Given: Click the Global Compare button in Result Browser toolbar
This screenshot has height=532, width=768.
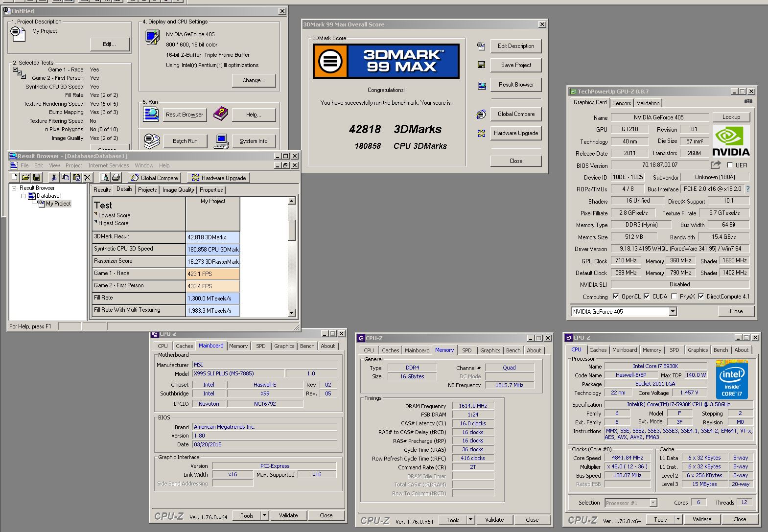Looking at the screenshot, I should click(x=155, y=178).
